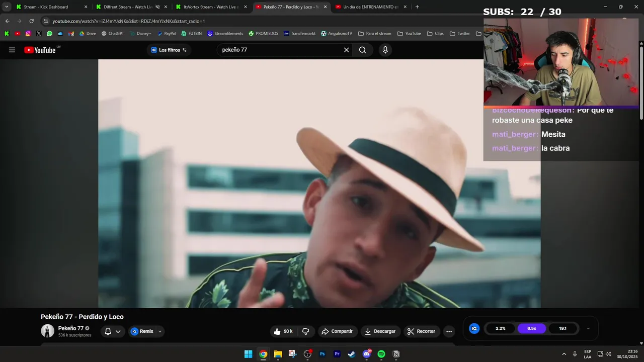
Task: Expand the vidIQ stats bar chevron
Action: (x=588, y=328)
